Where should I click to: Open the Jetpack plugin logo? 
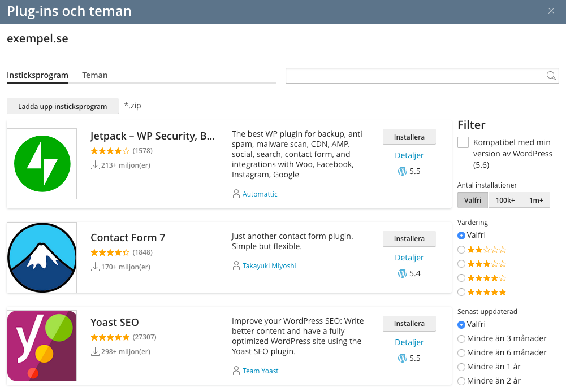coord(42,164)
